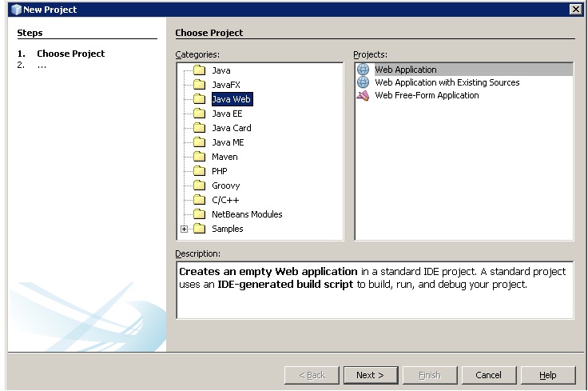Viewport: 588px width, 391px height.
Task: Click the Groovy folder icon
Action: tap(200, 186)
